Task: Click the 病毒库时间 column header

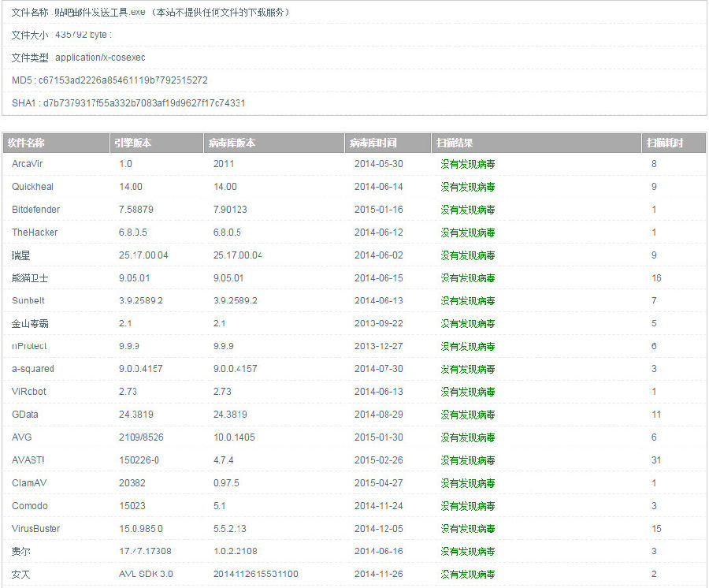Action: click(373, 143)
